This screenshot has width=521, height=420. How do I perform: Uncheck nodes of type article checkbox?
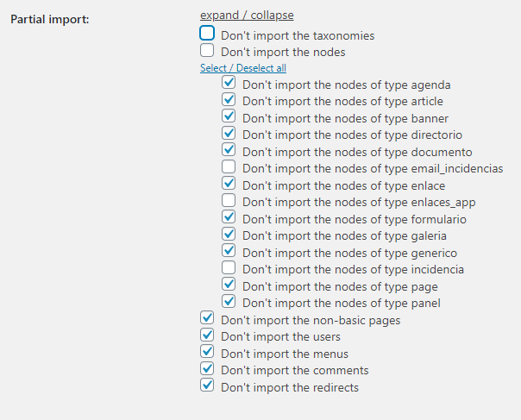pos(229,100)
